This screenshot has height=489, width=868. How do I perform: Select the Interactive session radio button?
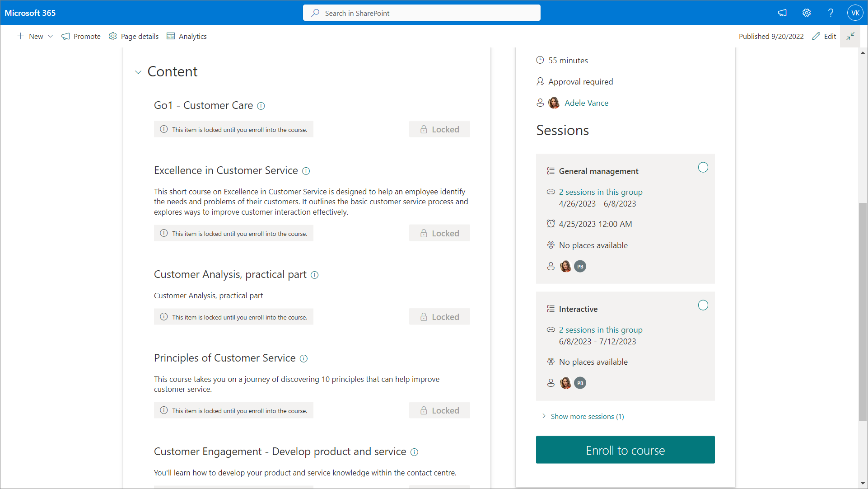click(x=703, y=306)
